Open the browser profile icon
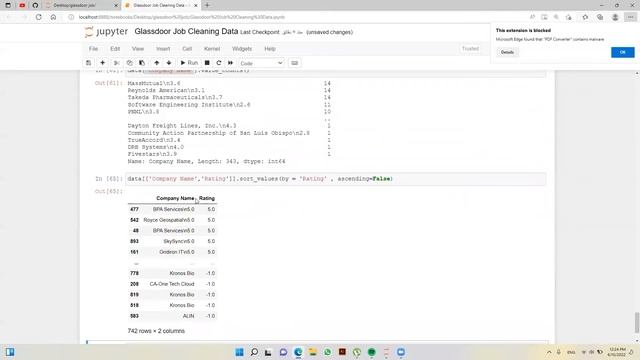Image resolution: width=640 pixels, height=360 pixels. (x=615, y=17)
